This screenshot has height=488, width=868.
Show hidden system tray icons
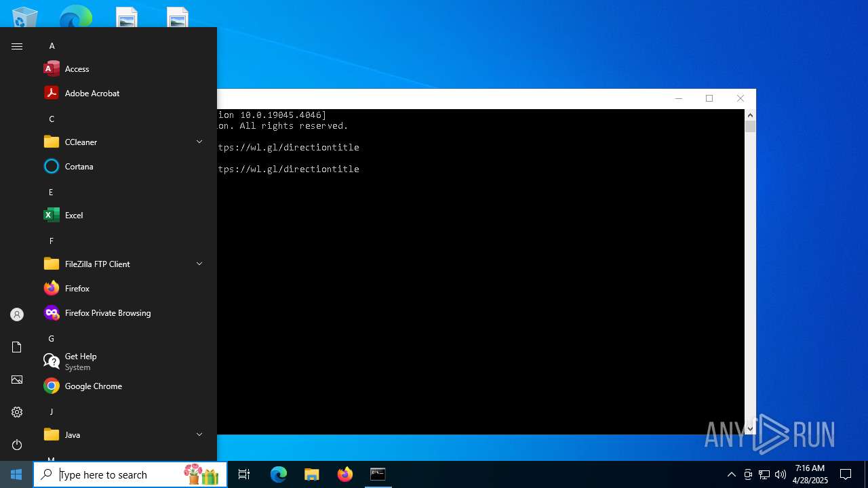(731, 474)
